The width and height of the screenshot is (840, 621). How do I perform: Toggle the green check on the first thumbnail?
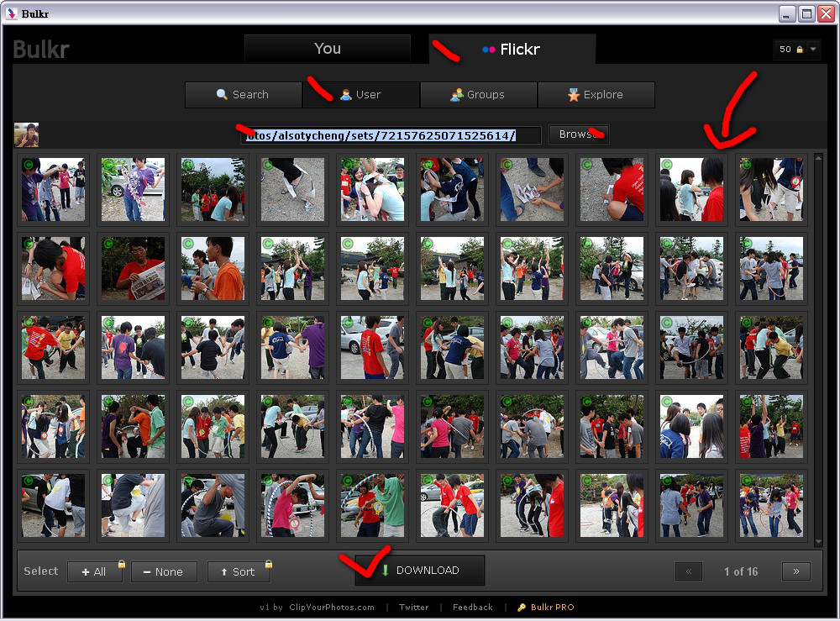29,165
